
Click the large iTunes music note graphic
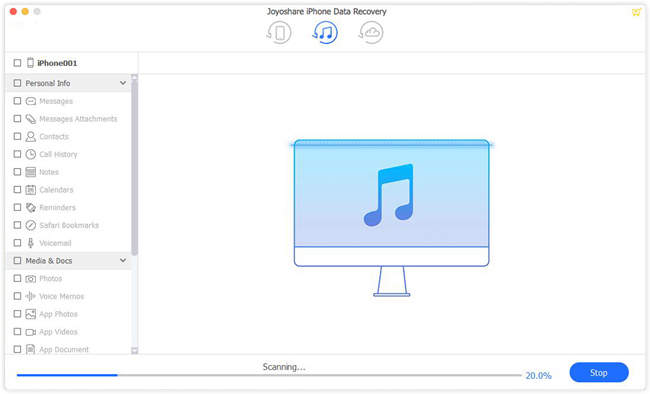click(389, 195)
